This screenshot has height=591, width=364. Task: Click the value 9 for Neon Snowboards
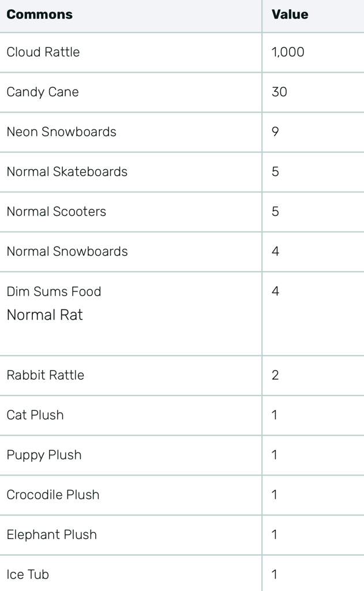click(x=275, y=132)
